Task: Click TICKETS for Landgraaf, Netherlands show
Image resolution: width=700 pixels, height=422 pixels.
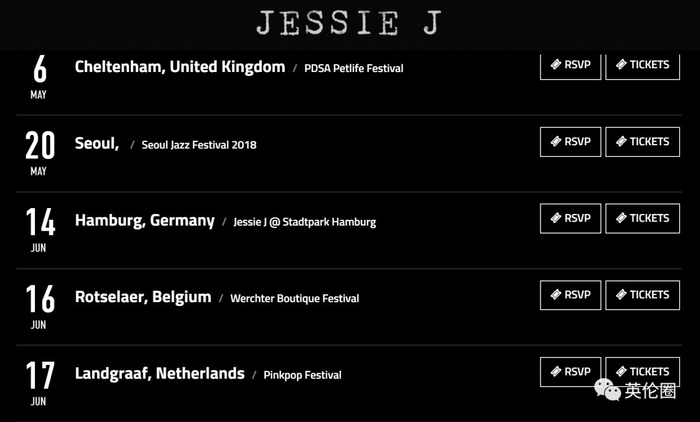Action: coord(642,371)
